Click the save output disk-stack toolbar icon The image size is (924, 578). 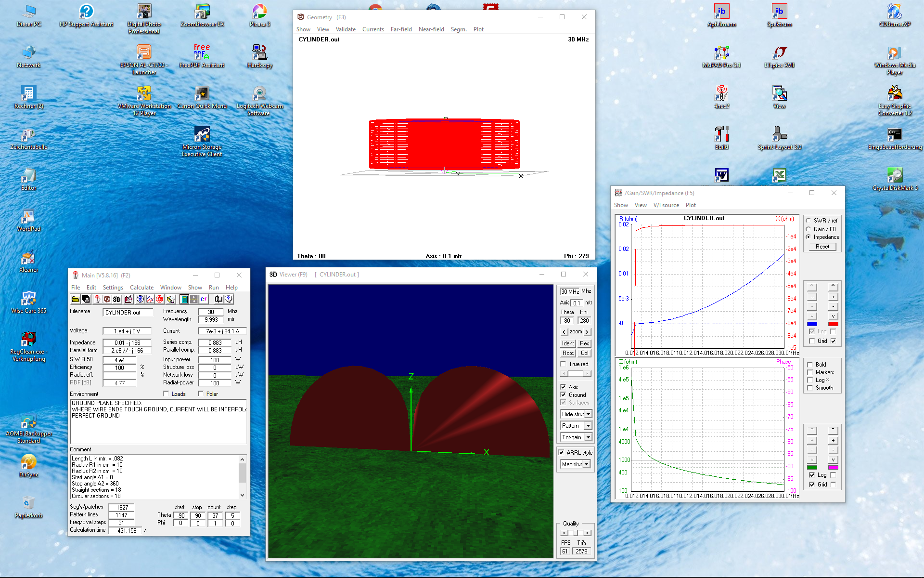pos(86,299)
